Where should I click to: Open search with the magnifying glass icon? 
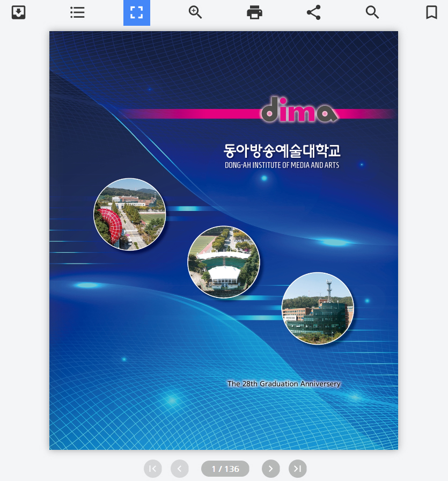point(372,12)
